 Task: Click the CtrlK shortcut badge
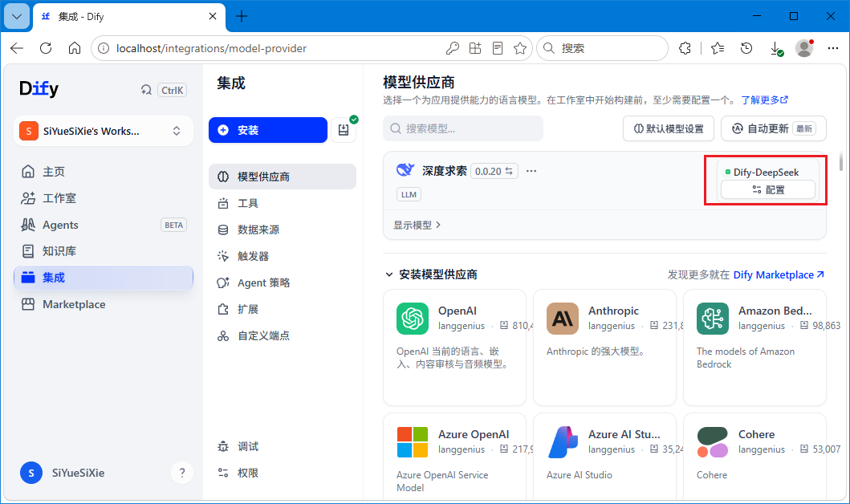coord(173,90)
